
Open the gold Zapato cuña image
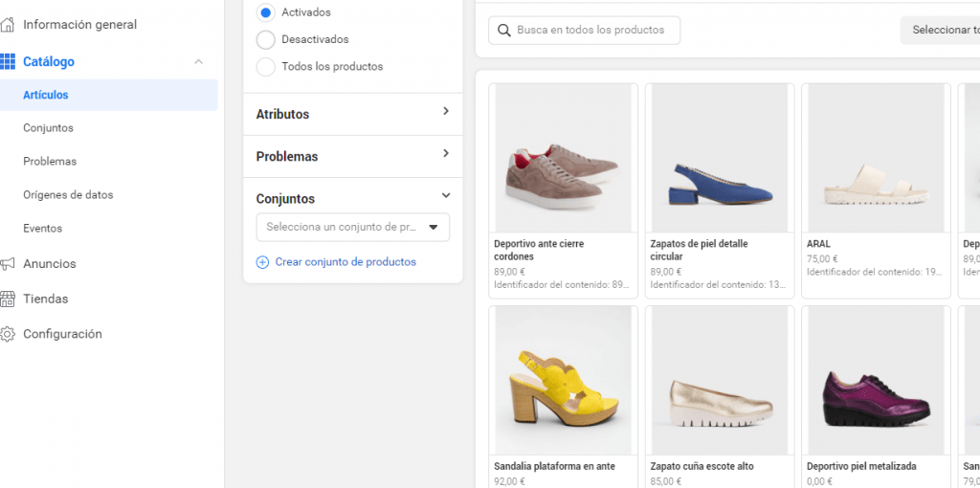click(x=720, y=380)
